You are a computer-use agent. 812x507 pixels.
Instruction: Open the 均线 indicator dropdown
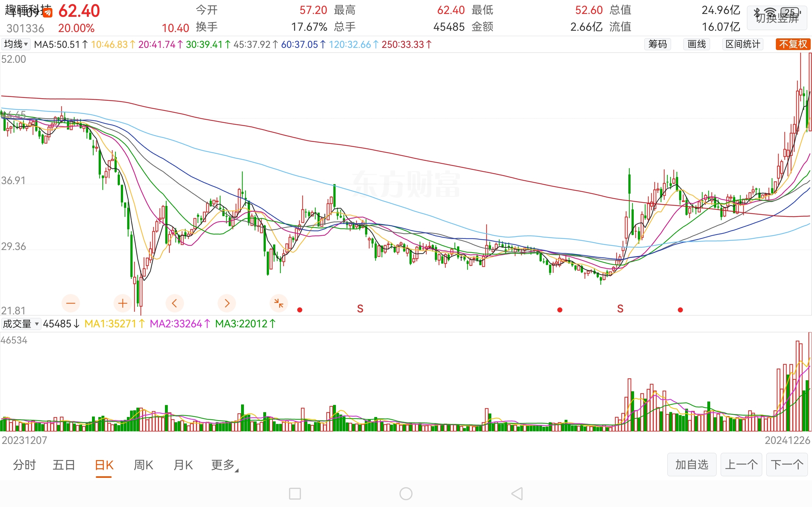click(16, 44)
